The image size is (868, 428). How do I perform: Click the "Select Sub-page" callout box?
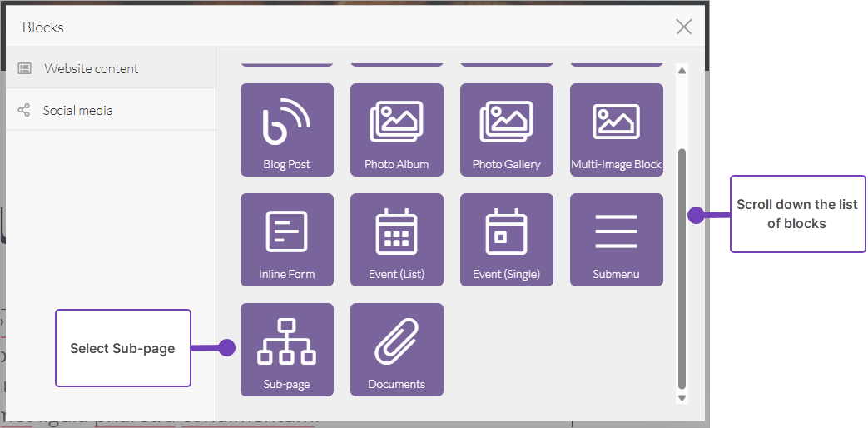123,348
